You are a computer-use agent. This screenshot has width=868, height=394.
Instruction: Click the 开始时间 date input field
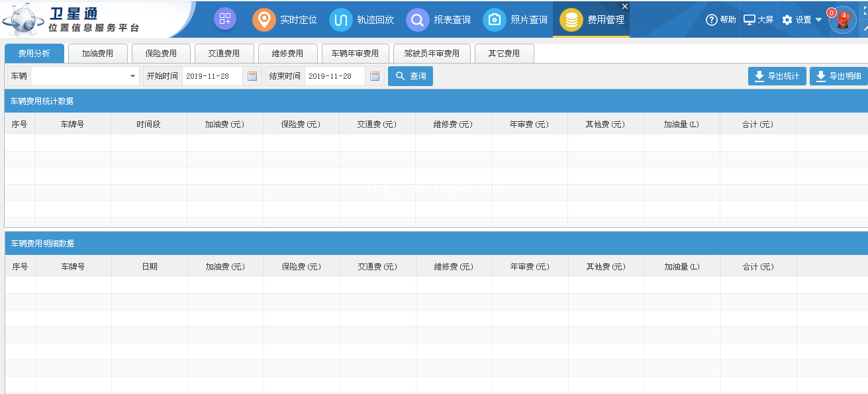point(213,76)
